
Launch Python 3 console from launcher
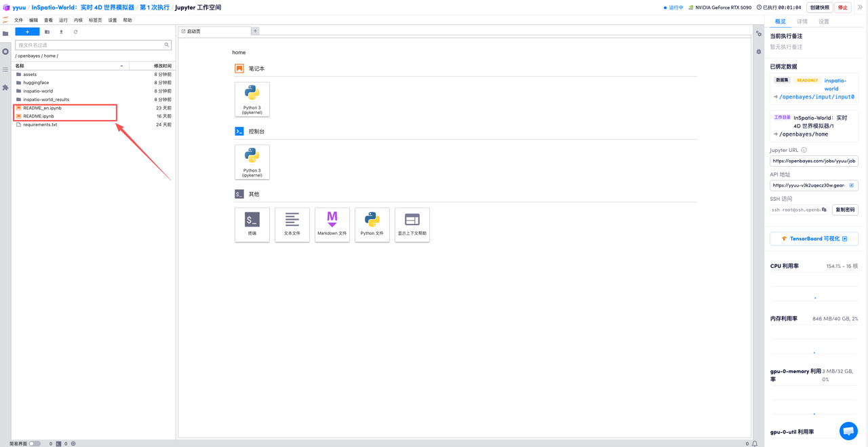[252, 162]
